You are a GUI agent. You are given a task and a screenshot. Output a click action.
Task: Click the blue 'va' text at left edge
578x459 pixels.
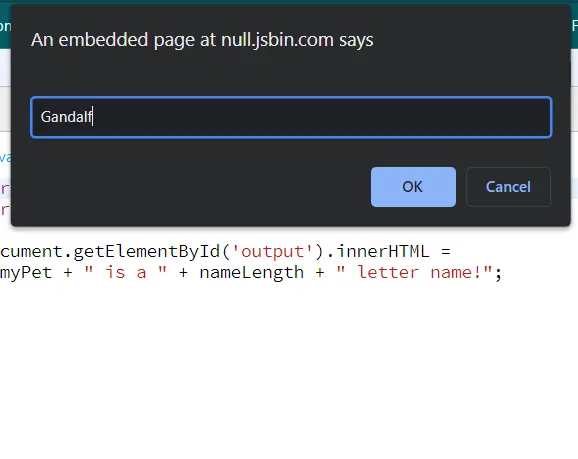click(x=5, y=158)
